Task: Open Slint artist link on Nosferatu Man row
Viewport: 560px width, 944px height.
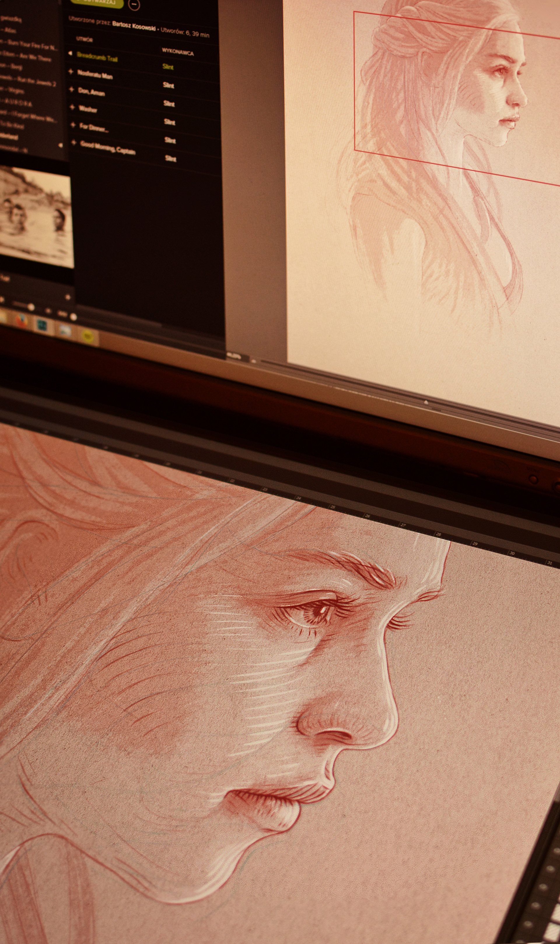Action: click(x=168, y=85)
